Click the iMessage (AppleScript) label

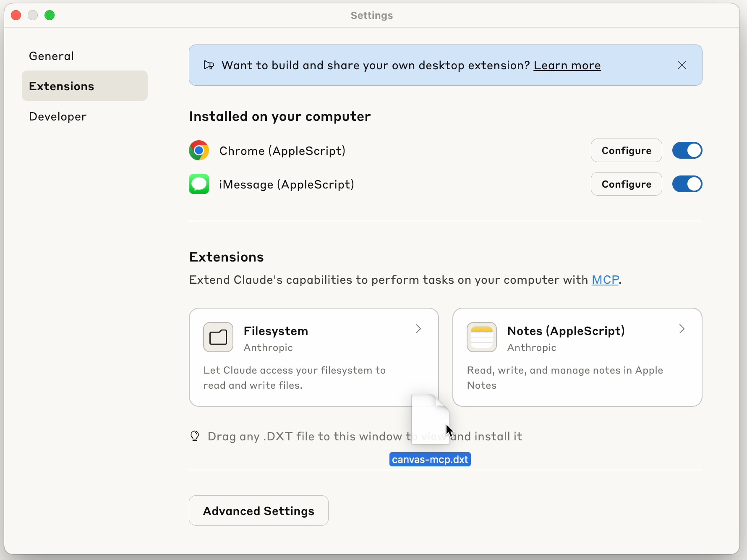287,184
